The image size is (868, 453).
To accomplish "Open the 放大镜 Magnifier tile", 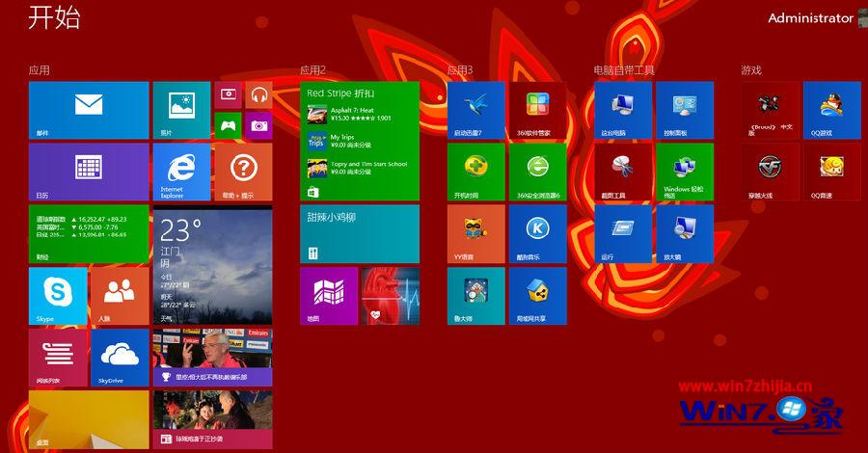I will pos(684,233).
